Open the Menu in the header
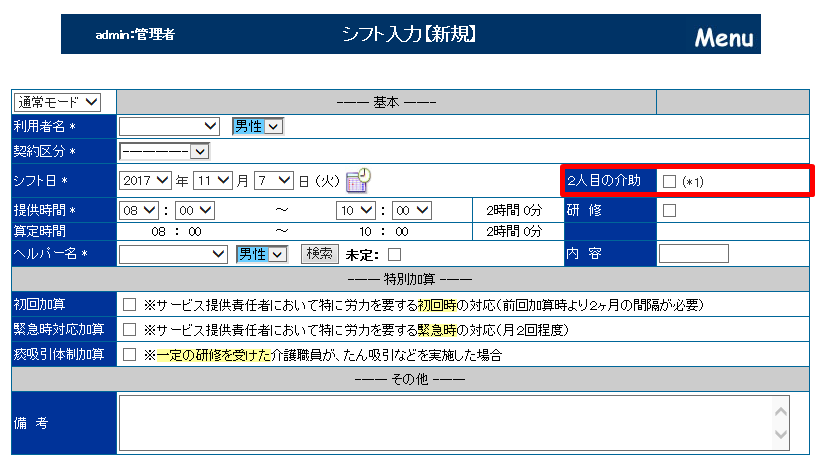The height and width of the screenshot is (467, 823). click(x=724, y=38)
